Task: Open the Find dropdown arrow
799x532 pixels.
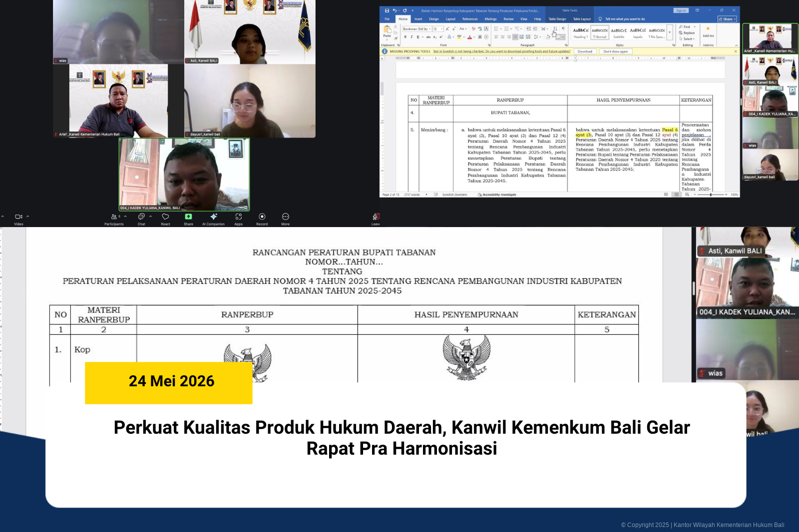Action: point(695,27)
